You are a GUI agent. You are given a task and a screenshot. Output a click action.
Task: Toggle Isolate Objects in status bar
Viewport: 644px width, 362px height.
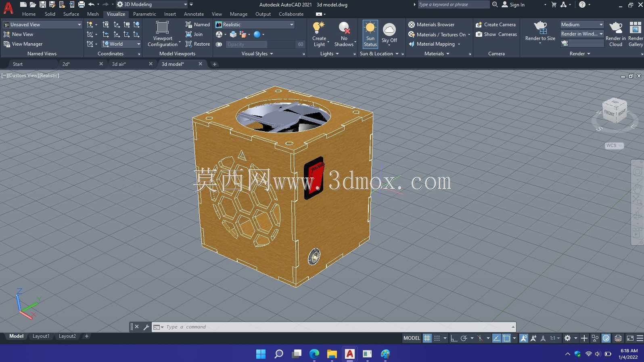pyautogui.click(x=595, y=338)
